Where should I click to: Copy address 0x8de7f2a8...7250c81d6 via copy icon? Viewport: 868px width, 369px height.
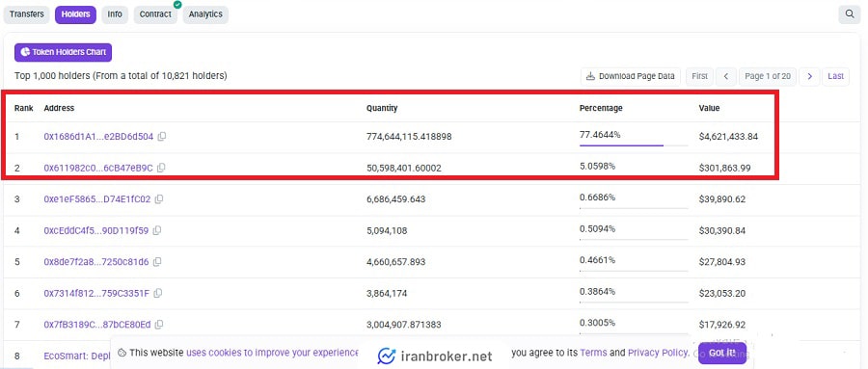pos(157,262)
